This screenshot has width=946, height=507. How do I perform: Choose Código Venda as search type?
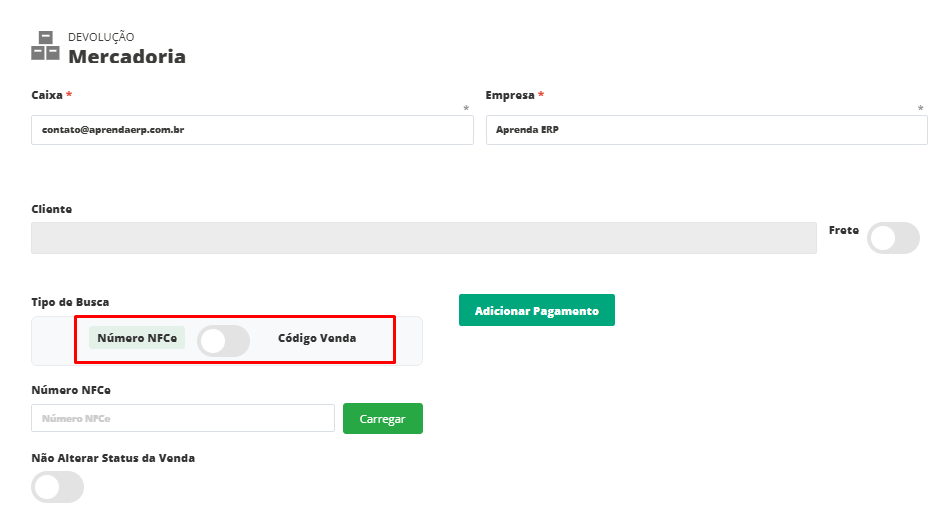317,338
